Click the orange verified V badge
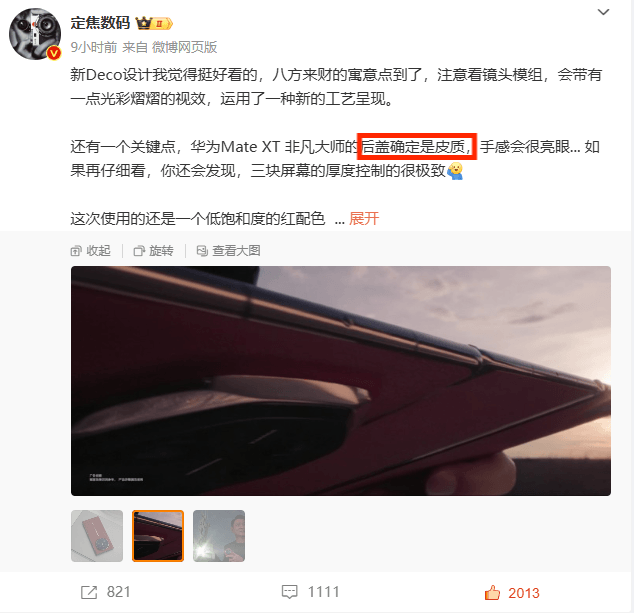This screenshot has width=634, height=613. pyautogui.click(x=54, y=53)
